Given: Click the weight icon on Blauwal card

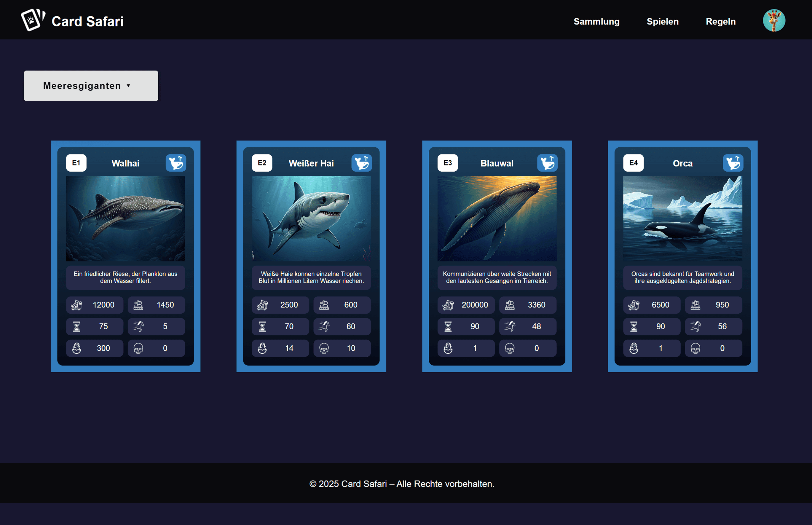Looking at the screenshot, I should click(x=448, y=305).
